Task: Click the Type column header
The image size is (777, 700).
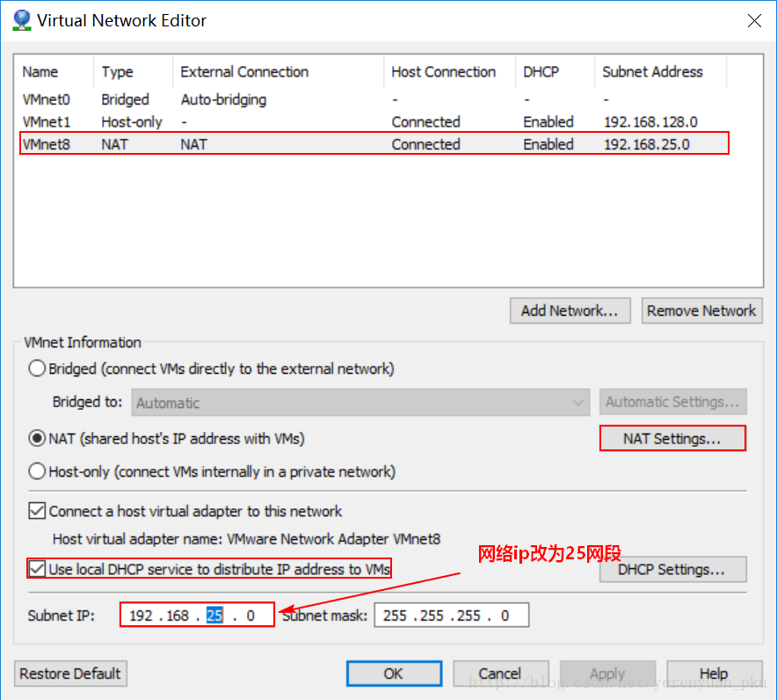Action: pos(134,72)
